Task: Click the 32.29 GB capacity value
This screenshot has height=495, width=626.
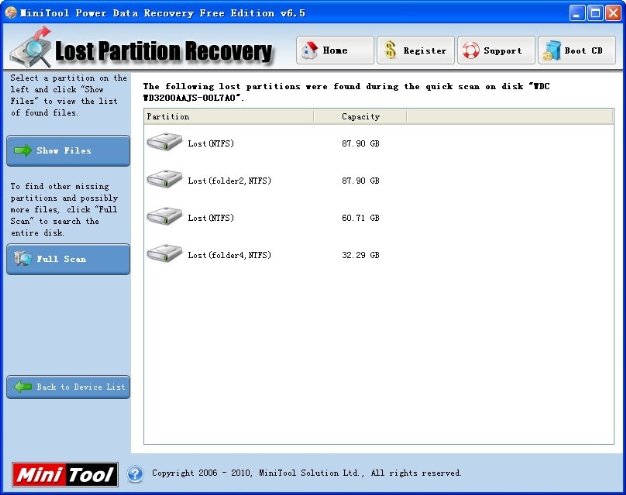Action: tap(361, 255)
